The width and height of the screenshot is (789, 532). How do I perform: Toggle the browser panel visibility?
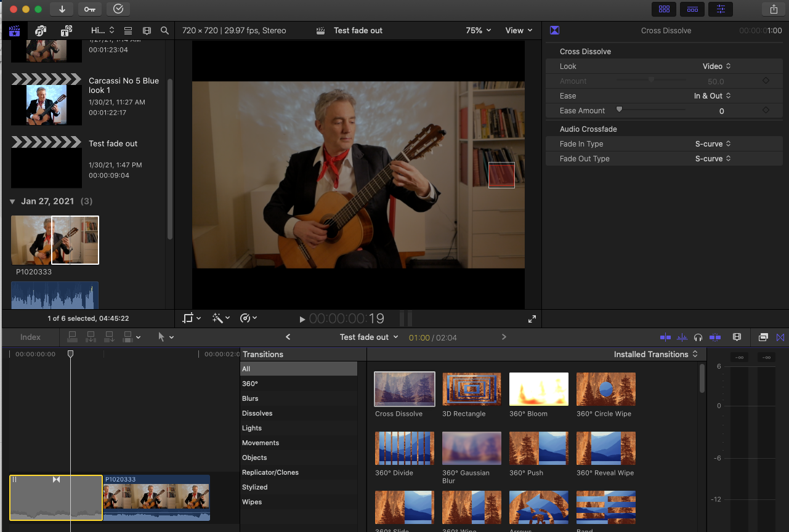coord(664,9)
